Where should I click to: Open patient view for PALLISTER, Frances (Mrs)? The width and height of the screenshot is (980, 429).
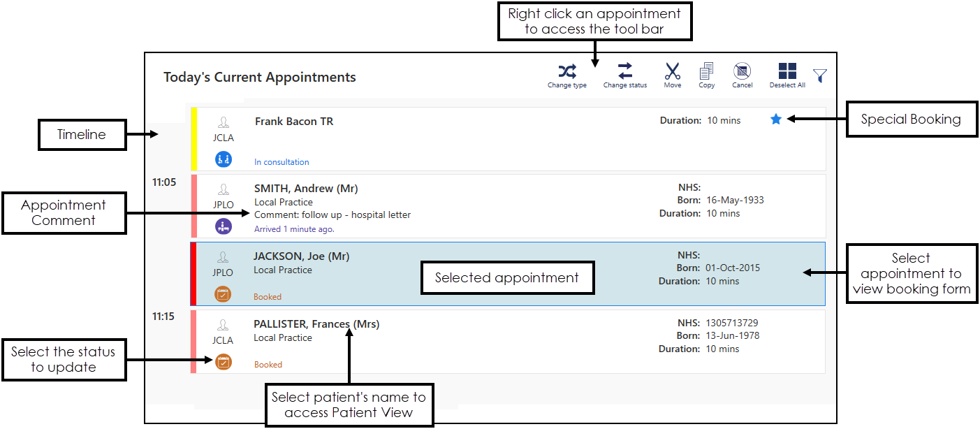(x=316, y=324)
